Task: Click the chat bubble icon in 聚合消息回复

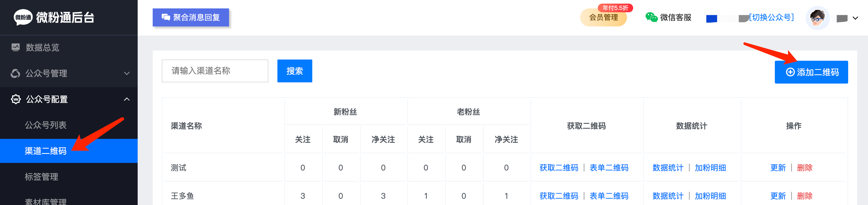Action: 166,17
